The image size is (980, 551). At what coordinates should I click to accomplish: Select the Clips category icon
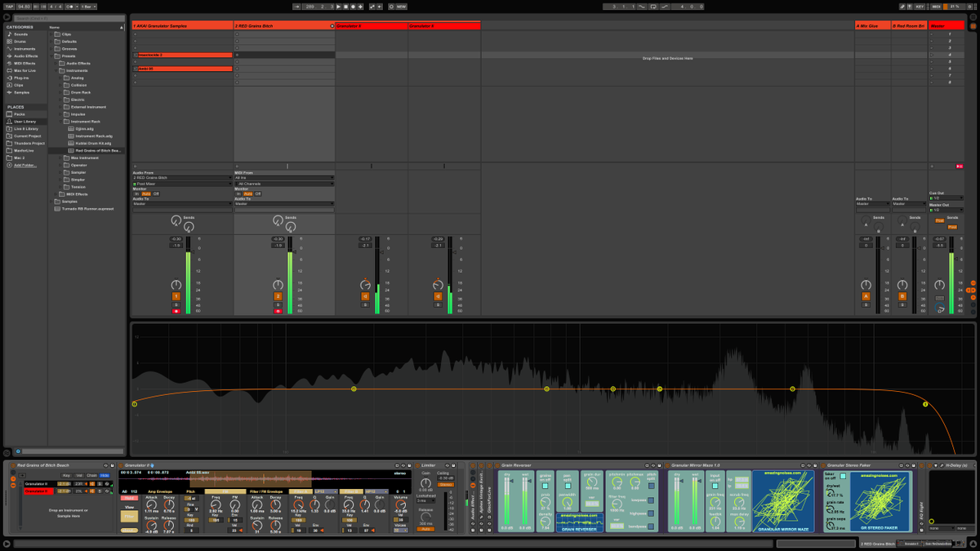tap(10, 85)
